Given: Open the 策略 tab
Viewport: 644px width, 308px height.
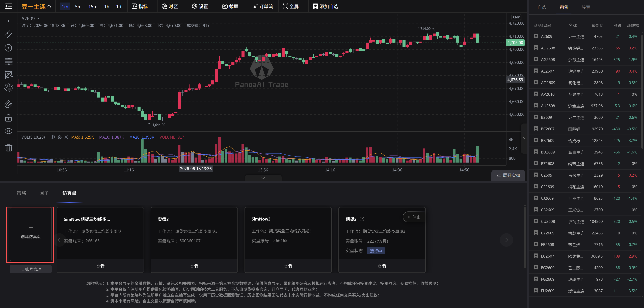Looking at the screenshot, I should pos(21,193).
